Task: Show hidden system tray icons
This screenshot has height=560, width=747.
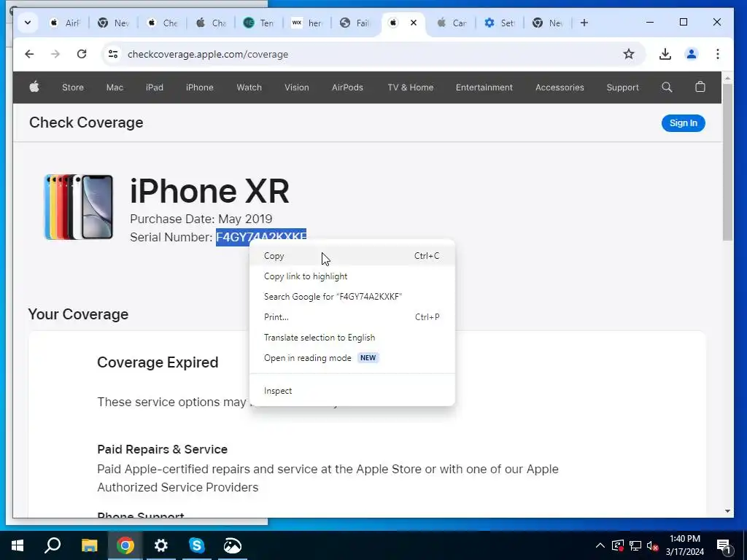Action: (x=600, y=545)
